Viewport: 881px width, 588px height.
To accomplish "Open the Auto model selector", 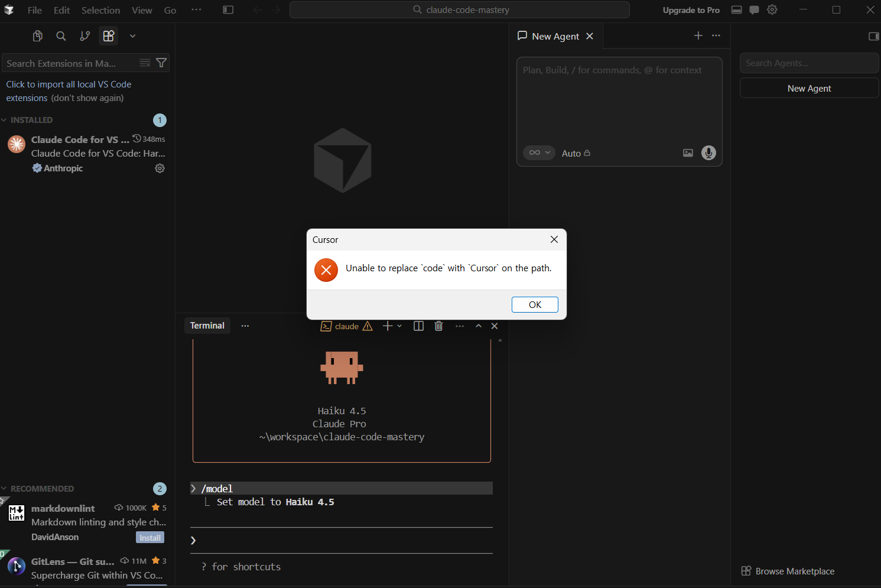I will (x=576, y=153).
